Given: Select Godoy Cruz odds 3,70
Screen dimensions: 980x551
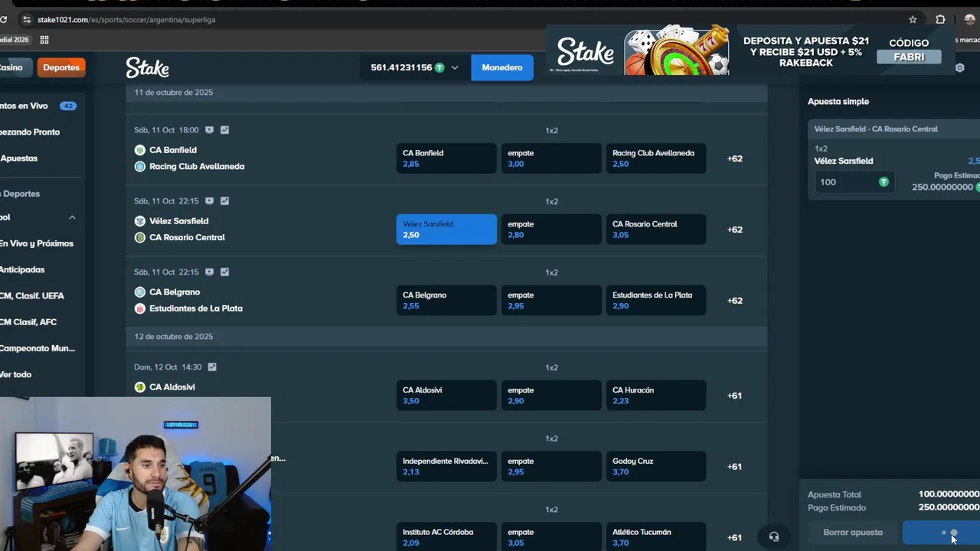Looking at the screenshot, I should pos(656,467).
